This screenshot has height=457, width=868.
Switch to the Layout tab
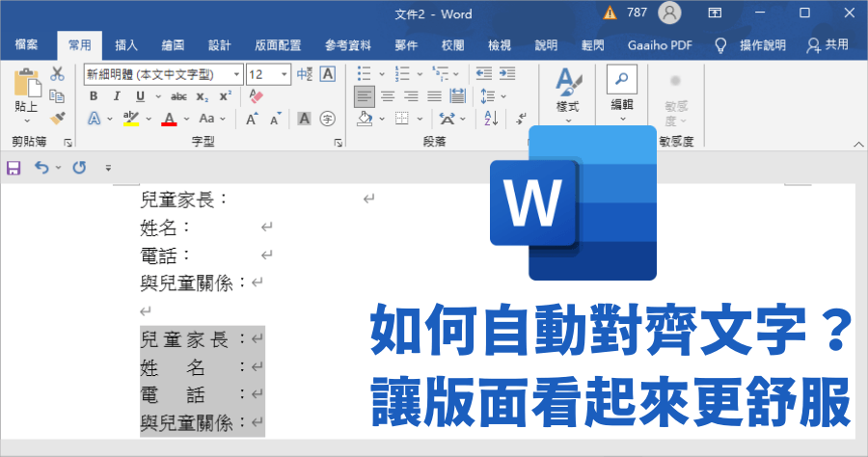pyautogui.click(x=278, y=44)
